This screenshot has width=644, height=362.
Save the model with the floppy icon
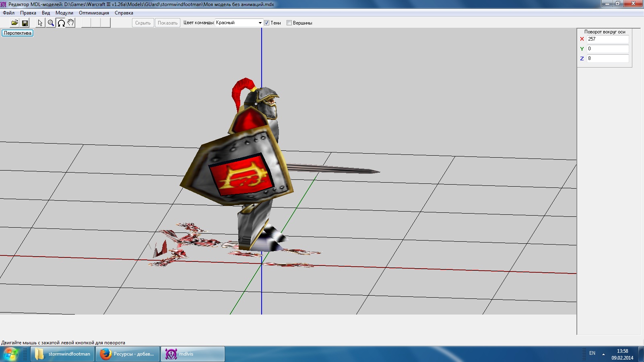pyautogui.click(x=25, y=23)
